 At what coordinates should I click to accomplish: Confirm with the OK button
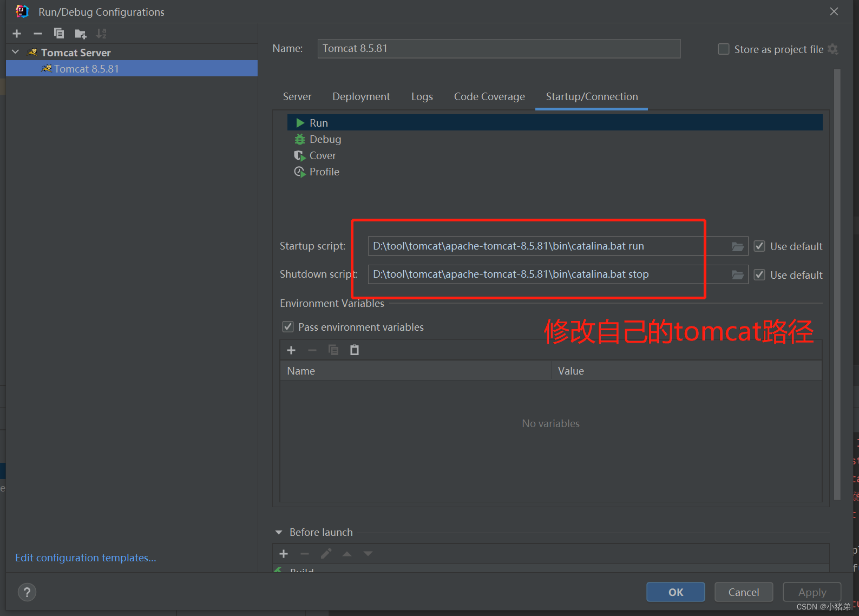pos(676,592)
